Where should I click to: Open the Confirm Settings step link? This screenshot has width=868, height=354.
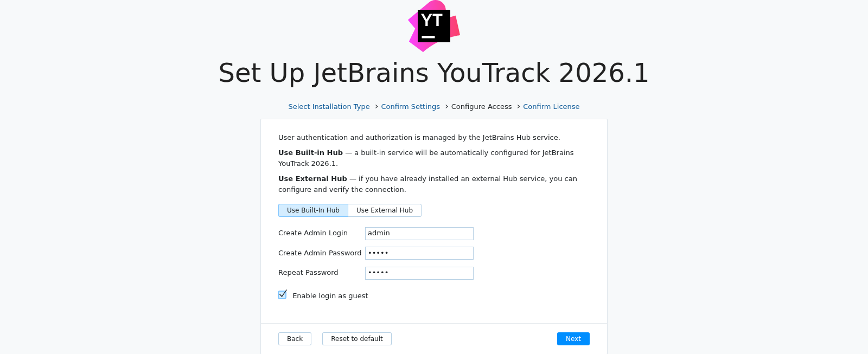(x=410, y=107)
